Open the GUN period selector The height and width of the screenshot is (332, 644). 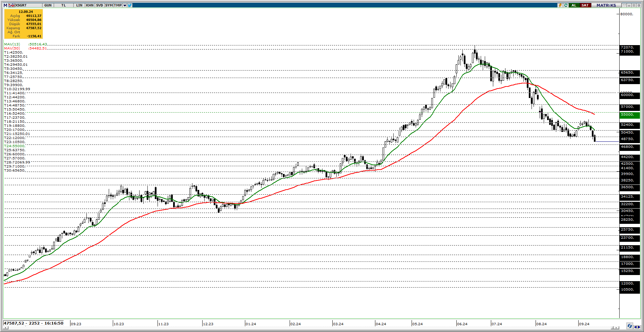pyautogui.click(x=48, y=5)
